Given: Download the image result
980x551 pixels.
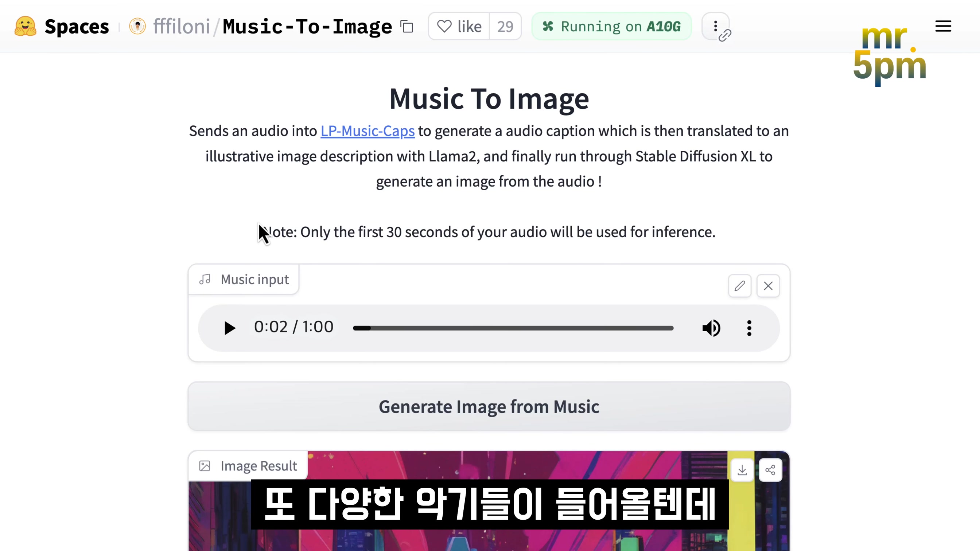Looking at the screenshot, I should tap(742, 470).
